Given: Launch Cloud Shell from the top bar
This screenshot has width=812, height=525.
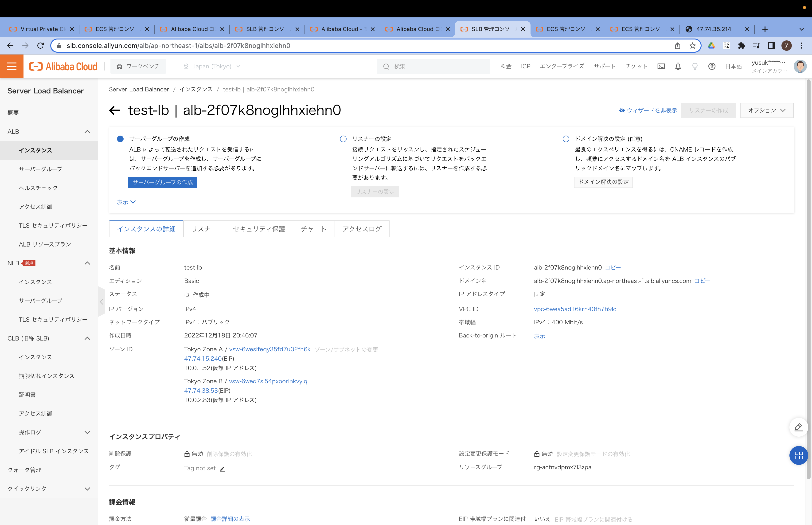Looking at the screenshot, I should [x=661, y=66].
